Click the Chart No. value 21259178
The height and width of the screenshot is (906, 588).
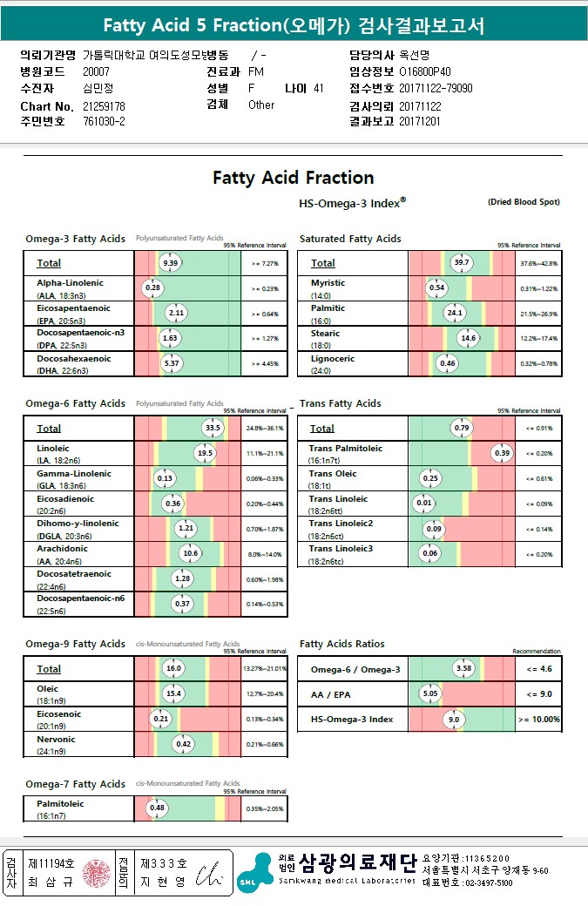104,106
